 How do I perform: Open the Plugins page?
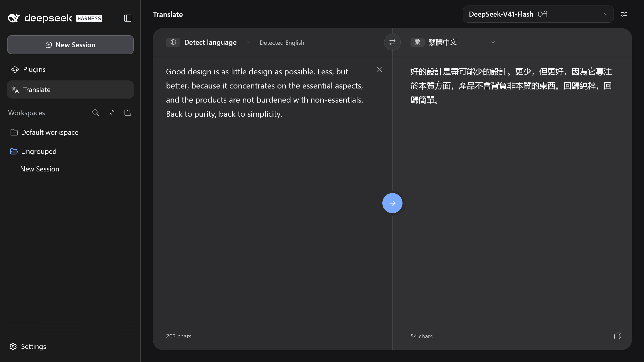click(70, 69)
